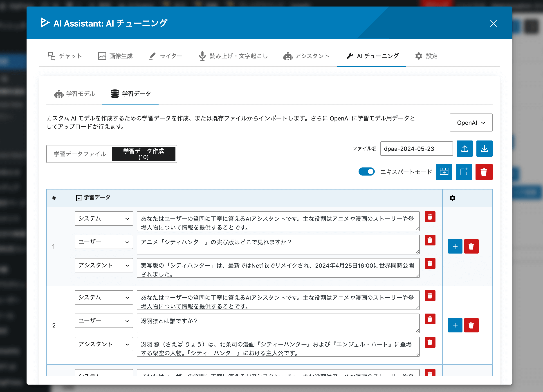
Task: Open row 2 ユーザー role dropdown
Action: tap(104, 321)
